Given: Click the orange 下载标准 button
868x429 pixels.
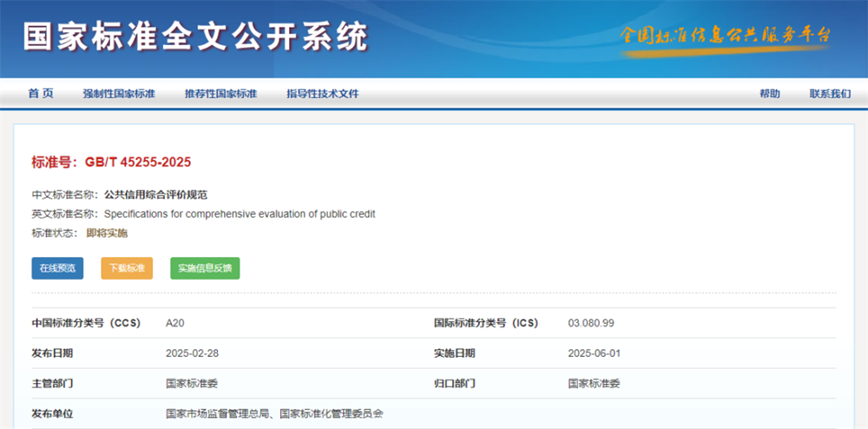Looking at the screenshot, I should click(127, 268).
